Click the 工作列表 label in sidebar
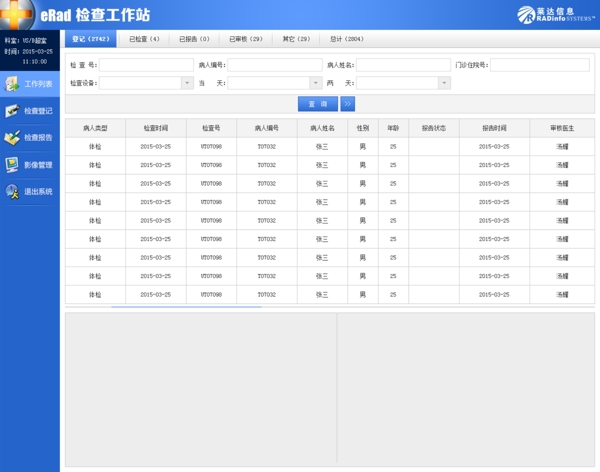This screenshot has height=472, width=600. coord(38,84)
